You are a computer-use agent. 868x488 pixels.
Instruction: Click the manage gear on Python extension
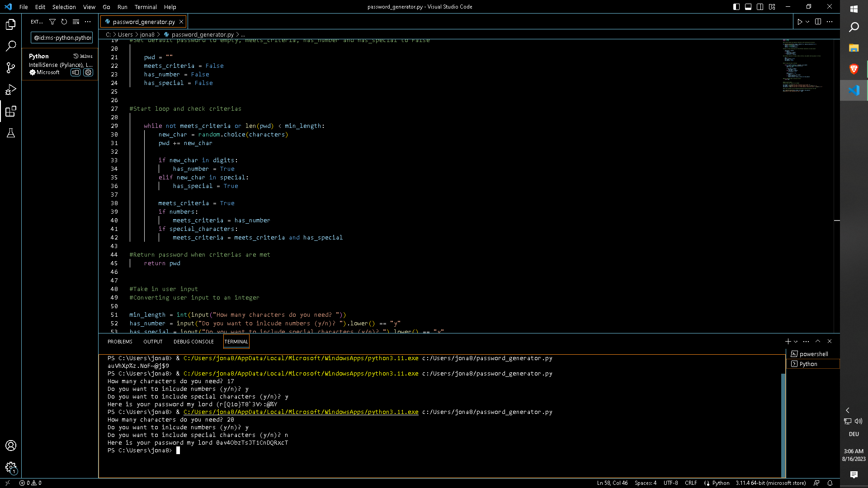coord(89,72)
